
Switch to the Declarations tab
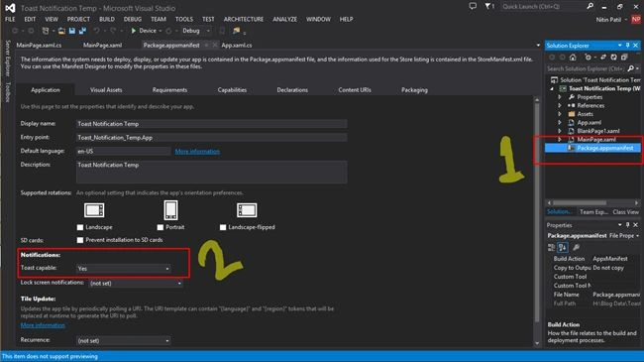coord(292,90)
